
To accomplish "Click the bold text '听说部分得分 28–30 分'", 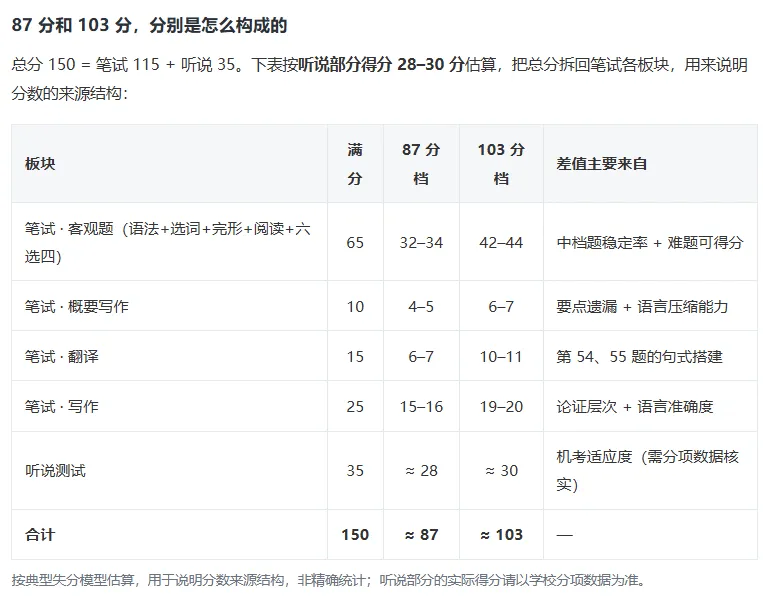I will coord(381,64).
